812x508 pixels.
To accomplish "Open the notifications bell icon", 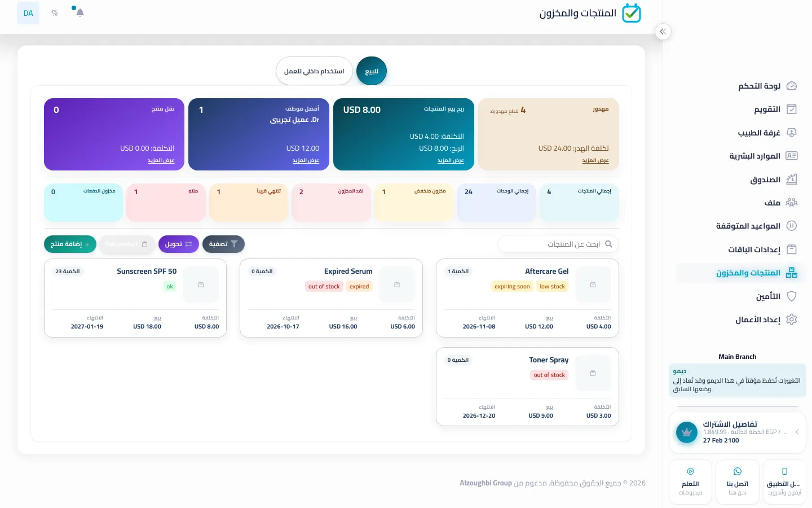I will (80, 12).
